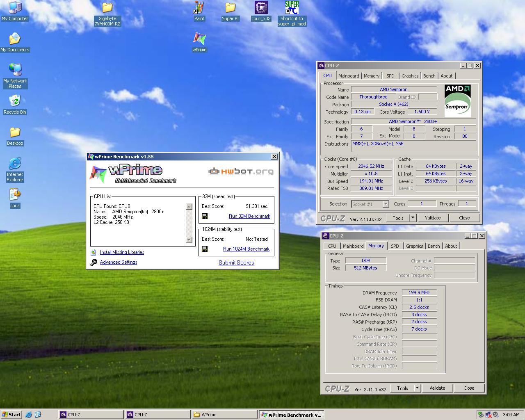Open Bench tab in upper CPU-Z window
Viewport: 525px width, 420px height.
429,76
